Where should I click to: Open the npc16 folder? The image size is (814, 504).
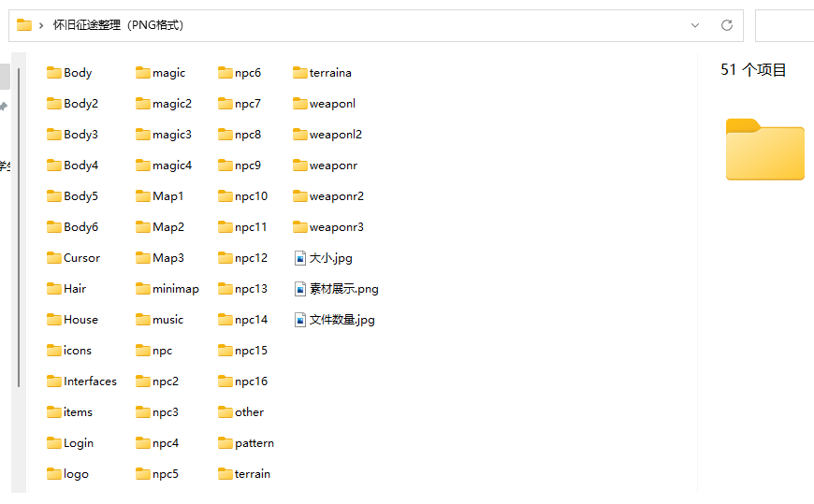point(251,382)
